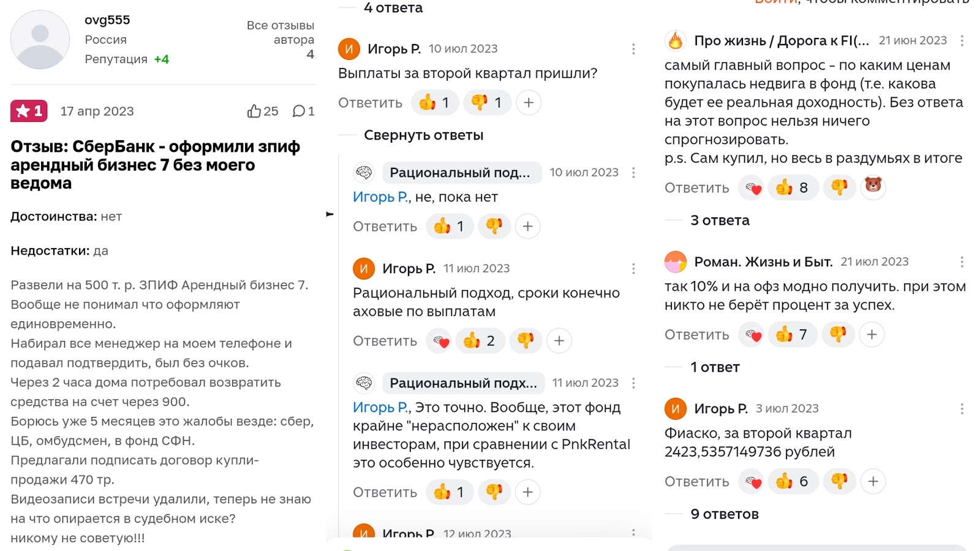The width and height of the screenshot is (980, 551).
Task: Click the plus reaction button under 'Выплаты за второй квартал'
Action: [529, 102]
